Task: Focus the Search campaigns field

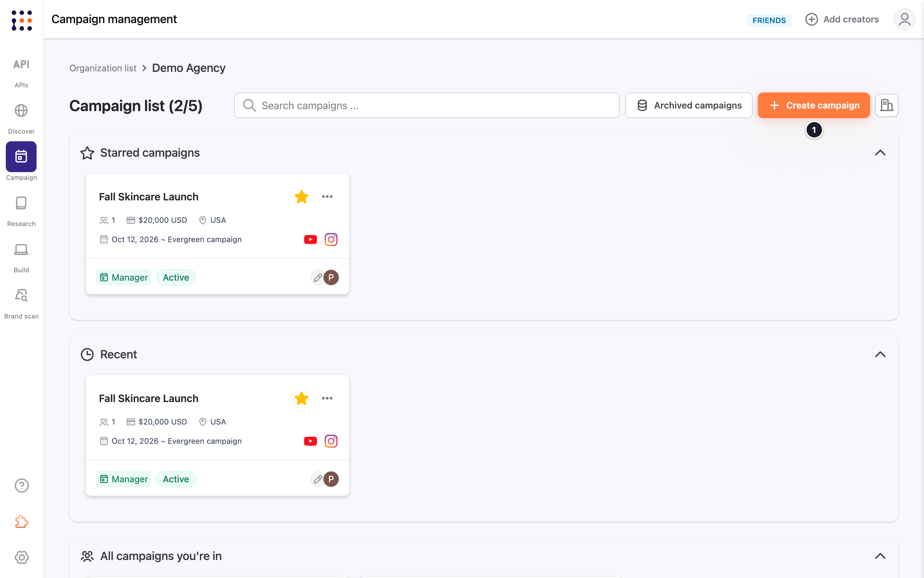Action: click(426, 105)
